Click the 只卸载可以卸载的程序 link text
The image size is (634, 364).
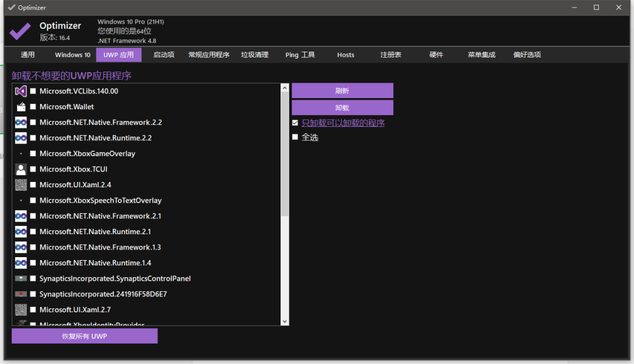[x=343, y=123]
